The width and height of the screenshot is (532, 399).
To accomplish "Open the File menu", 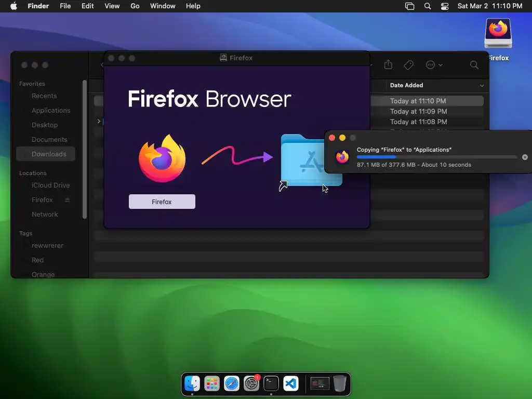I will click(65, 6).
